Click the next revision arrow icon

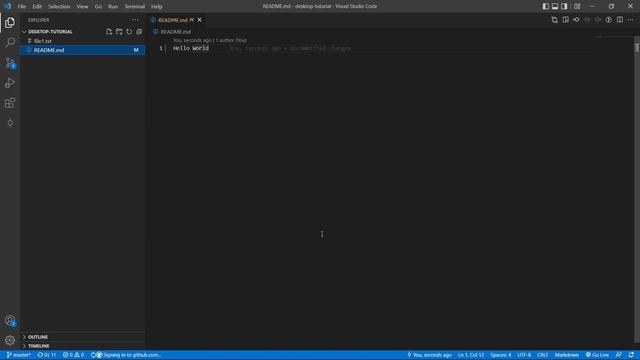(x=598, y=20)
